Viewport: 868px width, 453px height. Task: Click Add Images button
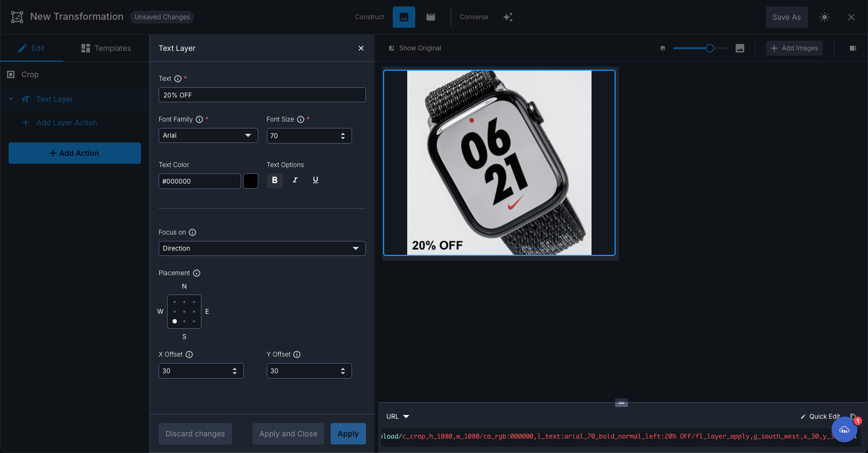pyautogui.click(x=795, y=48)
